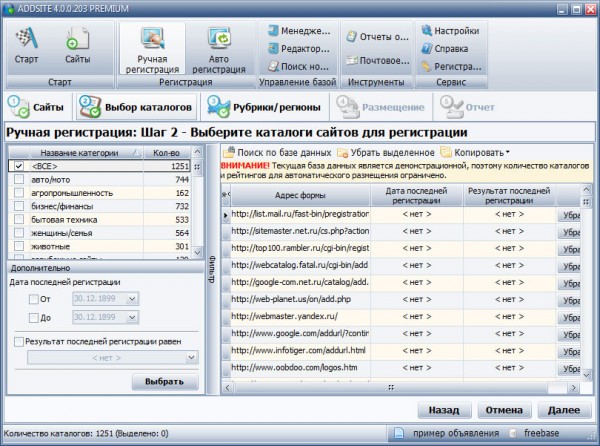Click Убрать выделенное toolbar button
This screenshot has width=600, height=446.
386,153
